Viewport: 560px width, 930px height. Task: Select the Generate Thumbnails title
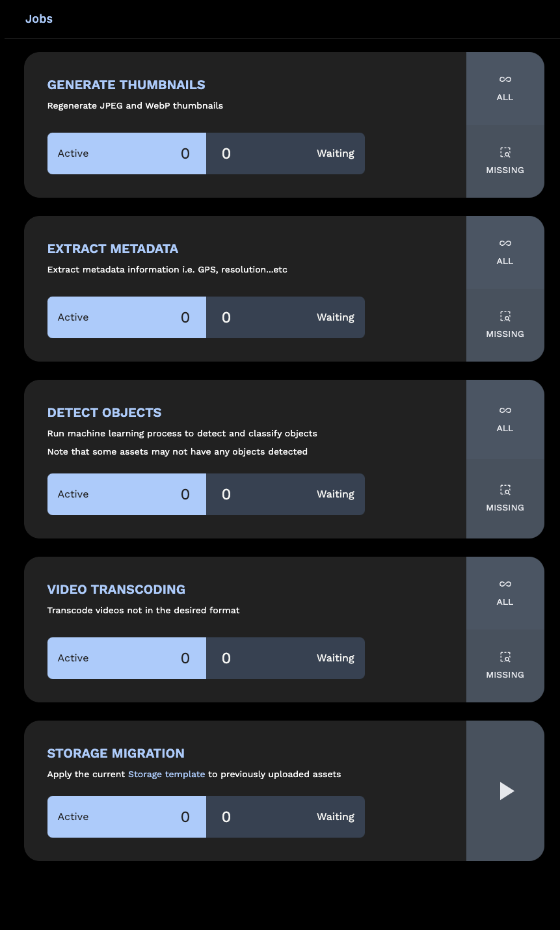click(x=126, y=85)
